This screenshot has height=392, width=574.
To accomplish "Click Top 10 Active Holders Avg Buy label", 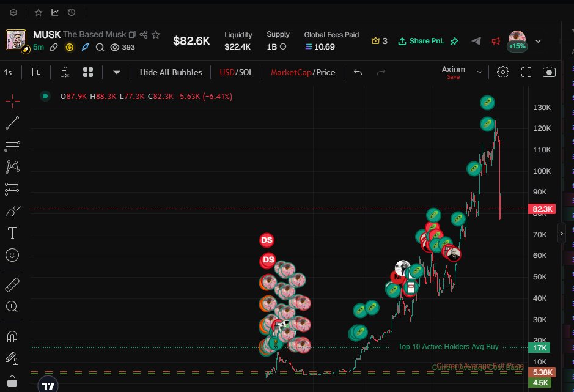I will [448, 347].
